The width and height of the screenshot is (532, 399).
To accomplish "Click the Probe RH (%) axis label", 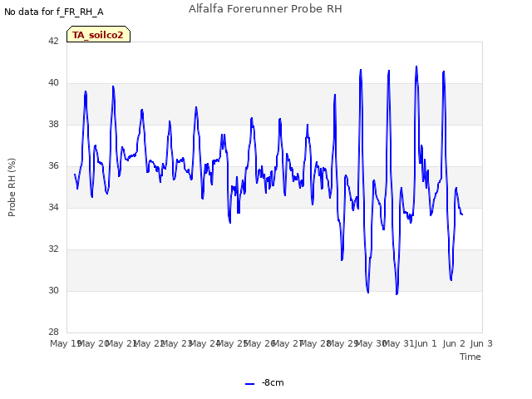I will 12,187.
